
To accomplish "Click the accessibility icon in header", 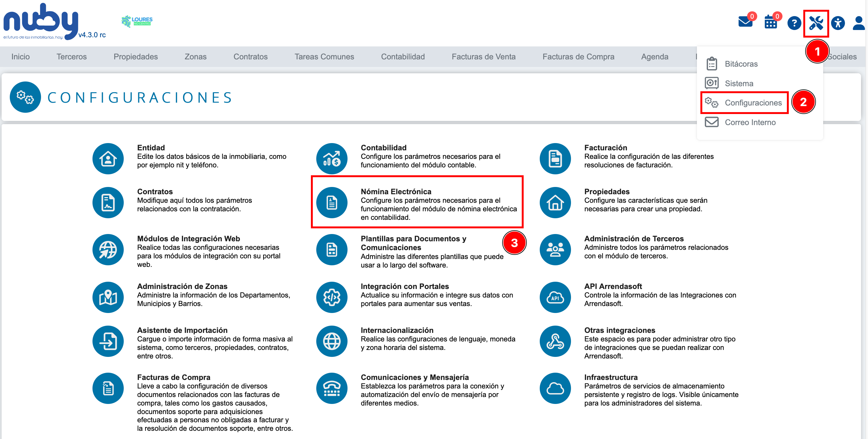I will [x=838, y=23].
